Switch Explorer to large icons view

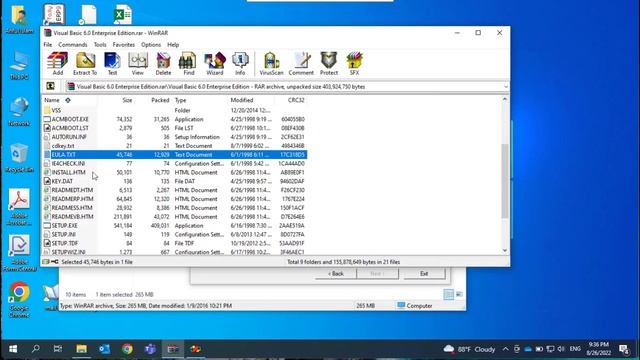459,294
